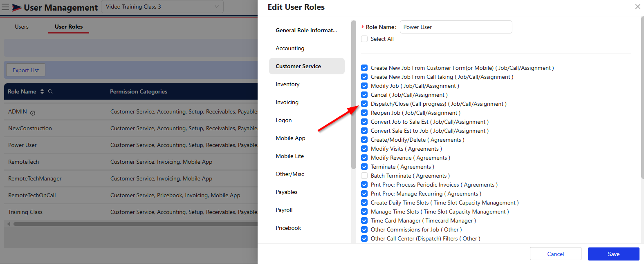Click the Permission Categories column header
This screenshot has height=265, width=644.
139,91
